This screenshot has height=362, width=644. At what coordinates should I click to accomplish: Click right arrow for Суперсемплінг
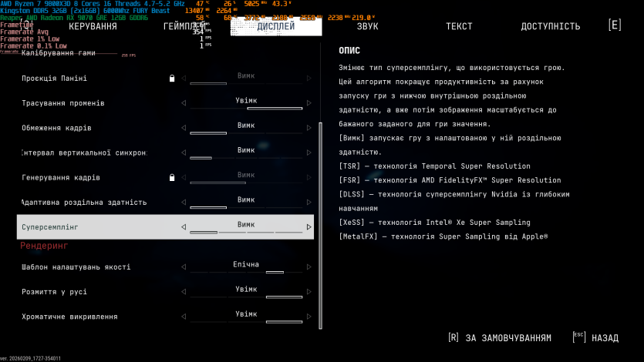309,226
